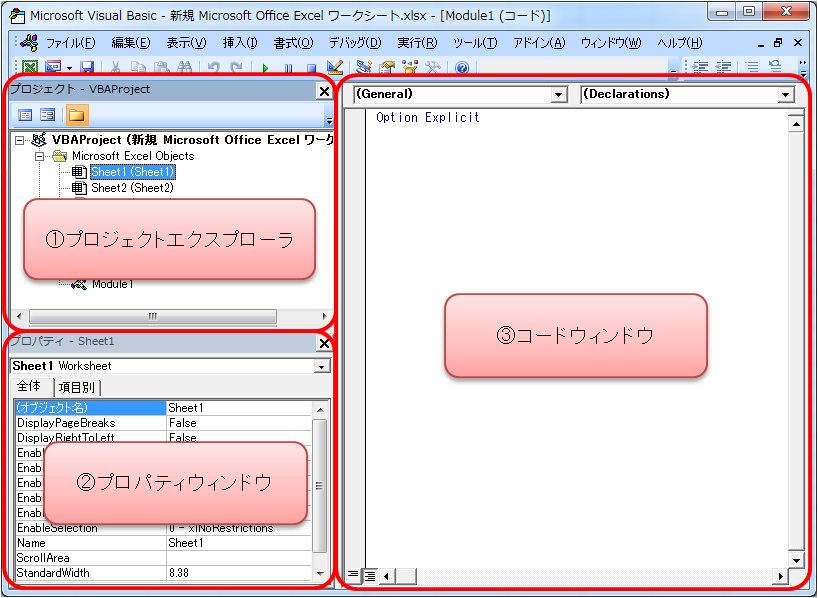Screen dimensions: 818x598
Task: Switch to Microsoft Excel view icon
Action: (x=30, y=68)
